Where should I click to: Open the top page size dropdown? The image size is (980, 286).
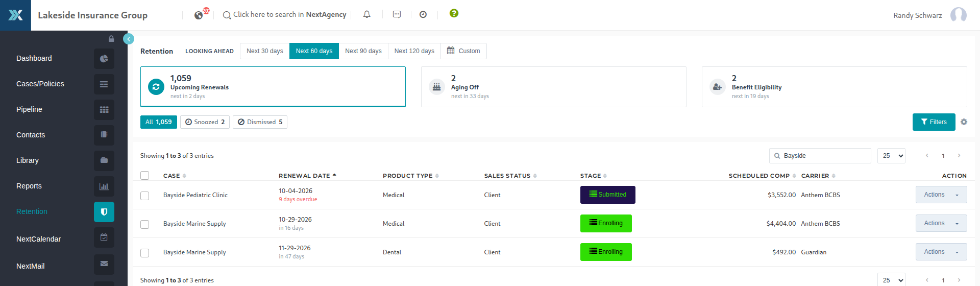click(x=891, y=156)
